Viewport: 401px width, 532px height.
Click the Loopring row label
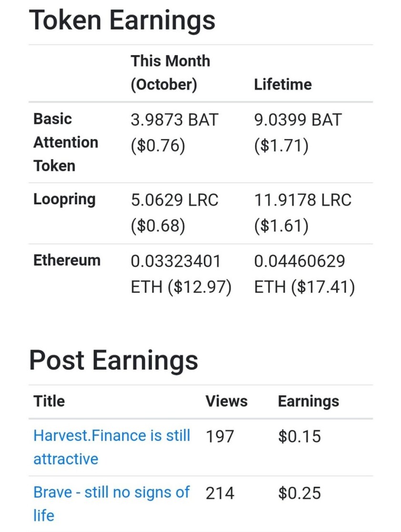pyautogui.click(x=64, y=200)
